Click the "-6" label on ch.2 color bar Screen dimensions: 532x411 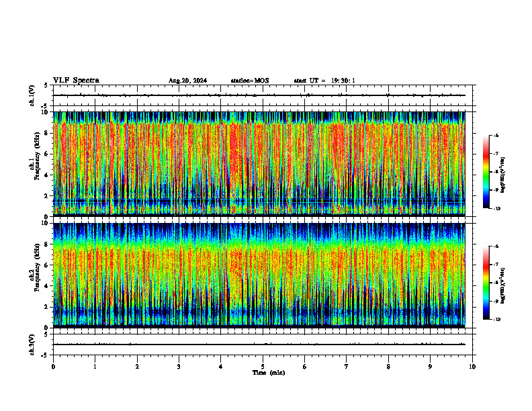496,246
